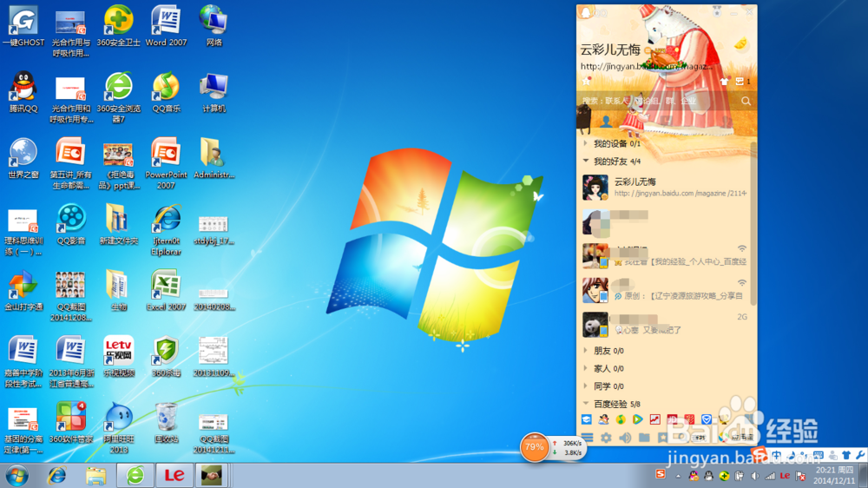Launch the QQ音乐 desktop shortcut

tap(166, 93)
